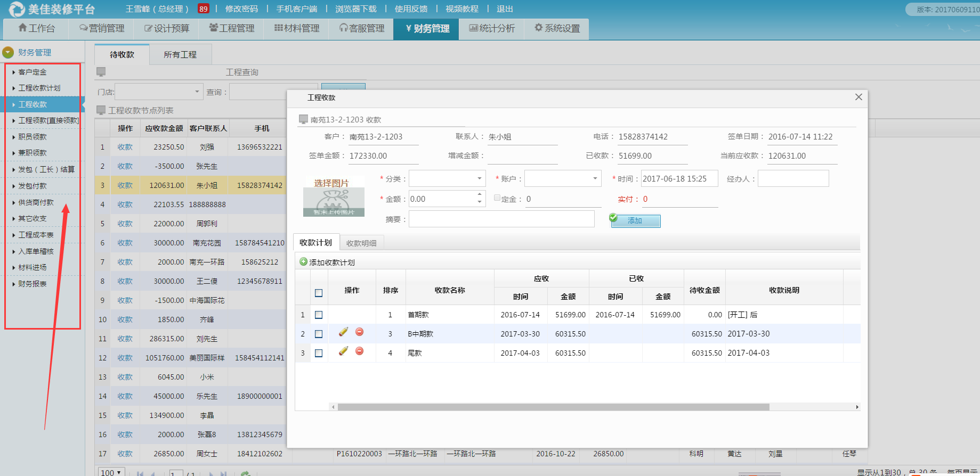This screenshot has width=980, height=476.
Task: Click the red 89 notification badge
Action: tap(203, 9)
